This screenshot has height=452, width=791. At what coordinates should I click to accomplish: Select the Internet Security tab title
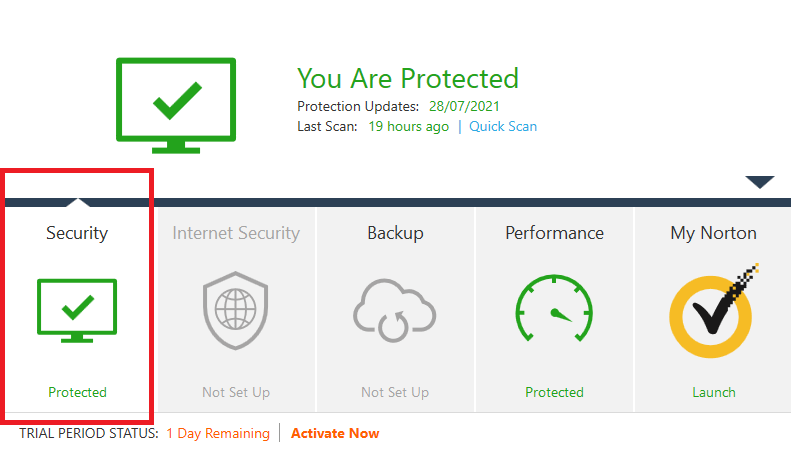coord(236,233)
